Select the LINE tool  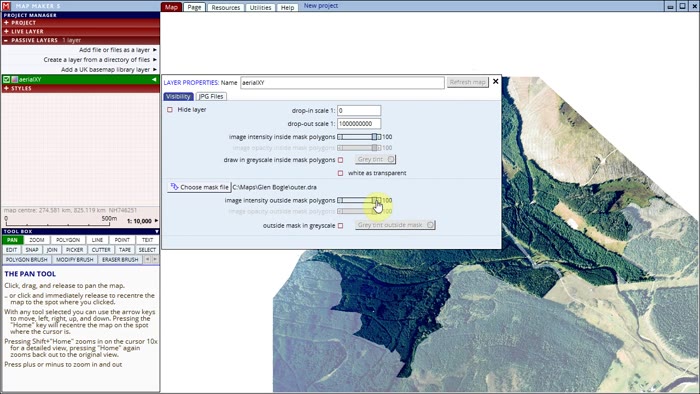[97, 240]
